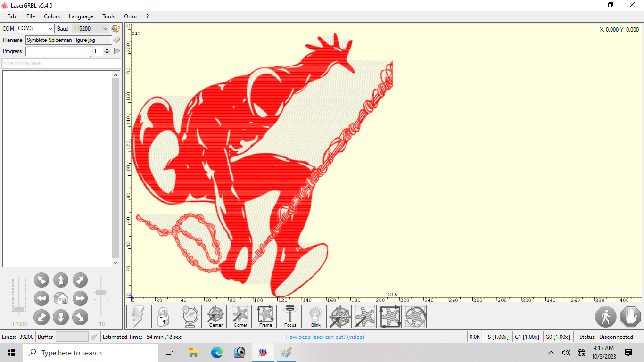Jog the laser upward with the up arrow

61,280
